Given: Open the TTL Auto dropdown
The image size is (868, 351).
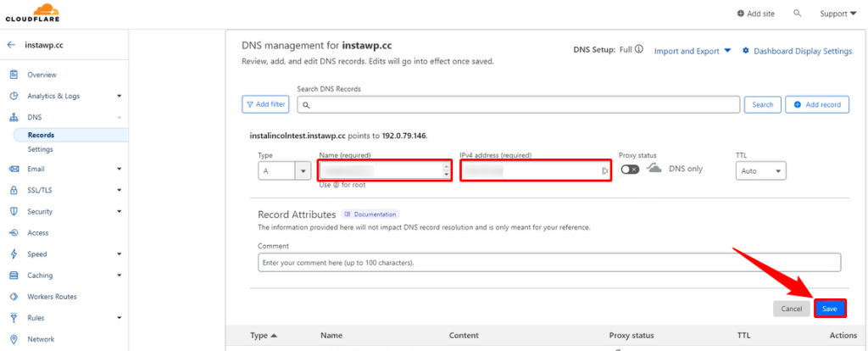Looking at the screenshot, I should pos(760,171).
